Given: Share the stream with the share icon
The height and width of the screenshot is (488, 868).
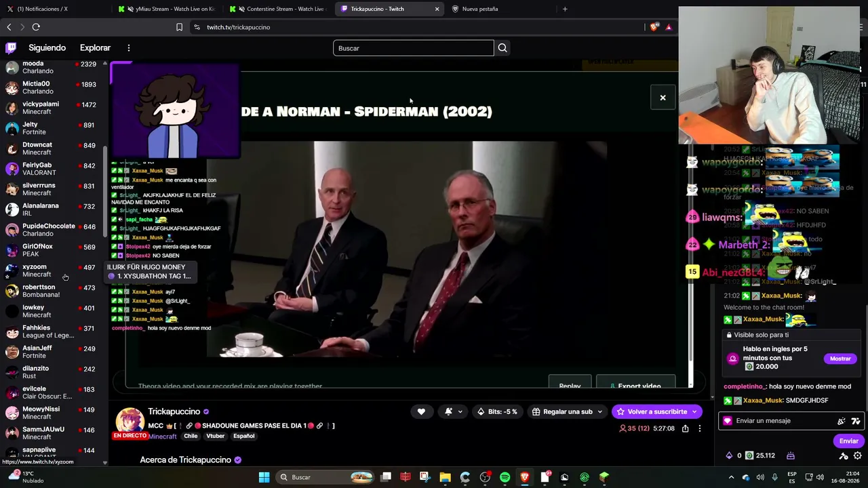Looking at the screenshot, I should (x=685, y=428).
